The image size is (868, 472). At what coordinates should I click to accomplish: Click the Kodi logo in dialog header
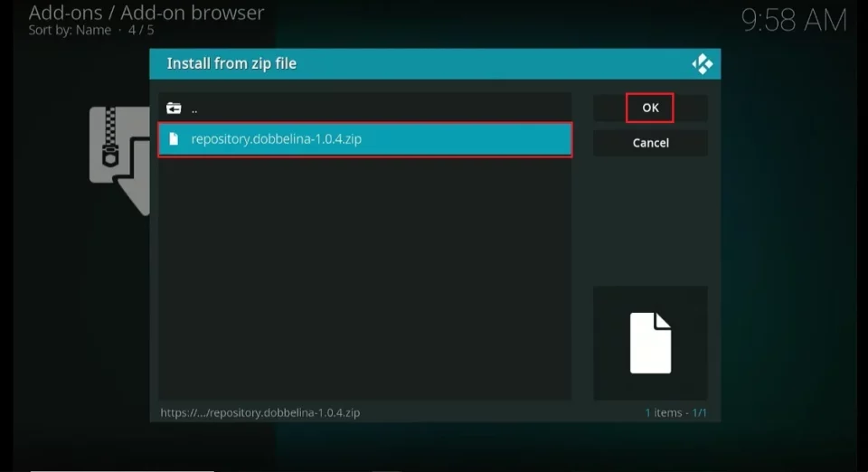(703, 64)
